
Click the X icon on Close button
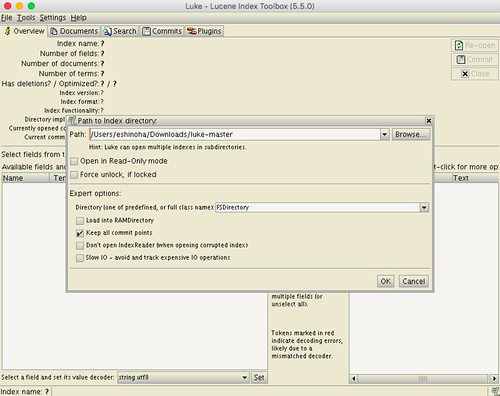pyautogui.click(x=465, y=74)
